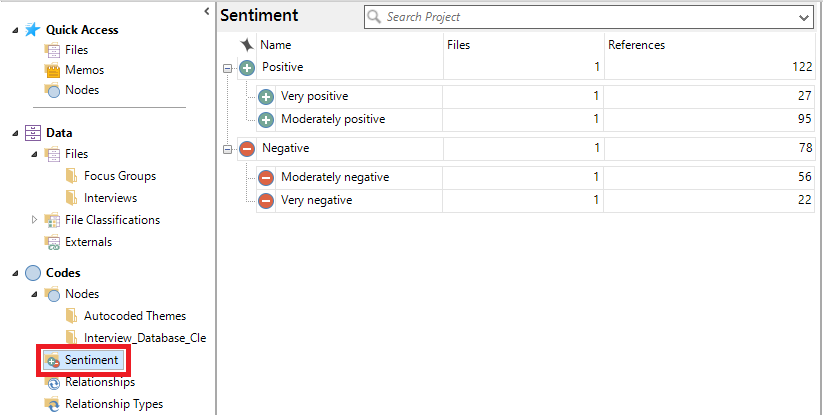Collapse the Quick Access section
The height and width of the screenshot is (415, 823).
(15, 31)
